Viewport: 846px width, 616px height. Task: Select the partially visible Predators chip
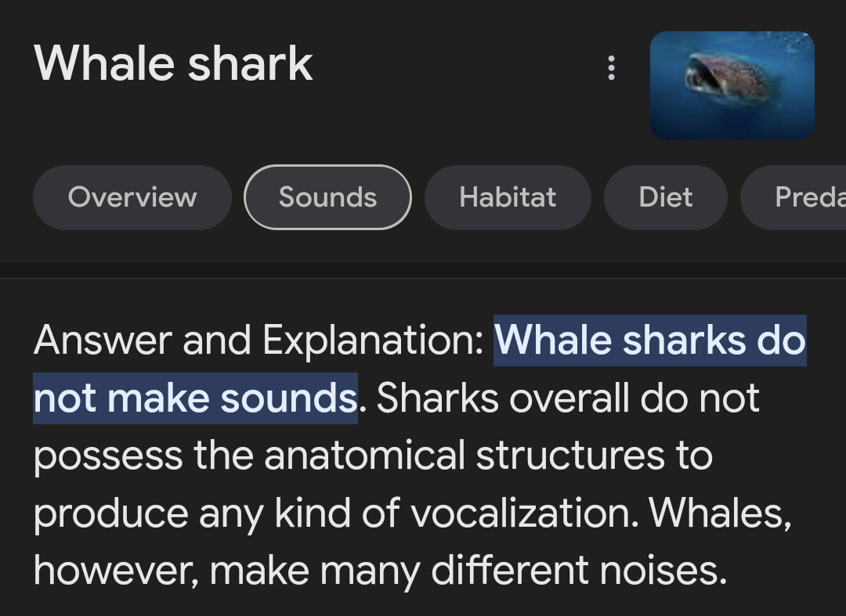[x=793, y=197]
